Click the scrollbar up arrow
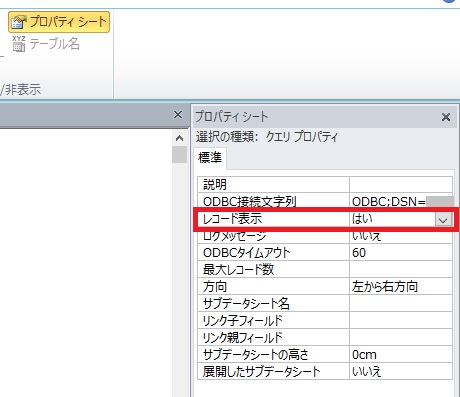 (179, 138)
